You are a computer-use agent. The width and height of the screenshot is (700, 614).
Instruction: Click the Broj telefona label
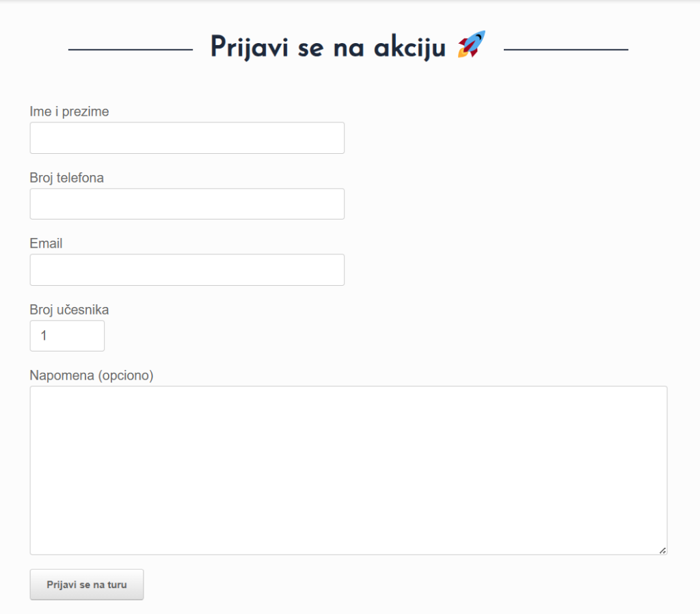point(66,178)
